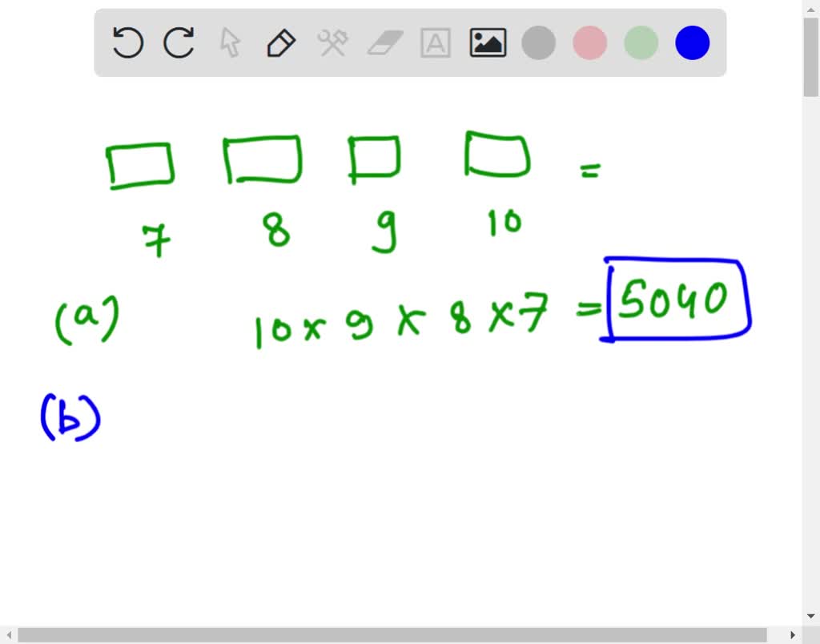Choose the pink color swatch
The width and height of the screenshot is (820, 644).
point(590,42)
